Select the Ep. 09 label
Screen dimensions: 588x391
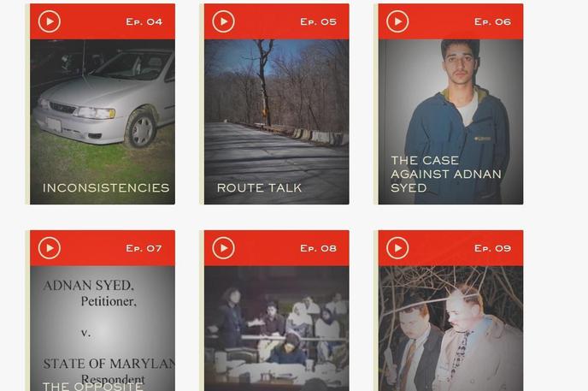pyautogui.click(x=492, y=248)
